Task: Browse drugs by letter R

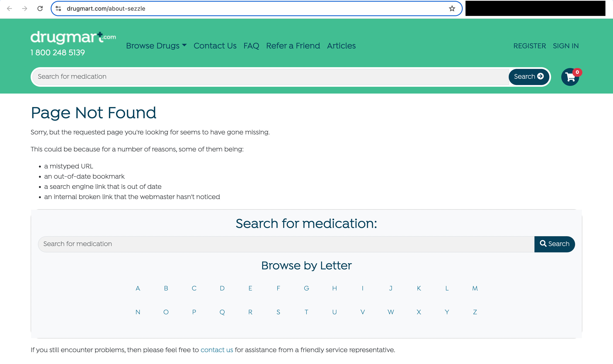Action: click(x=250, y=312)
